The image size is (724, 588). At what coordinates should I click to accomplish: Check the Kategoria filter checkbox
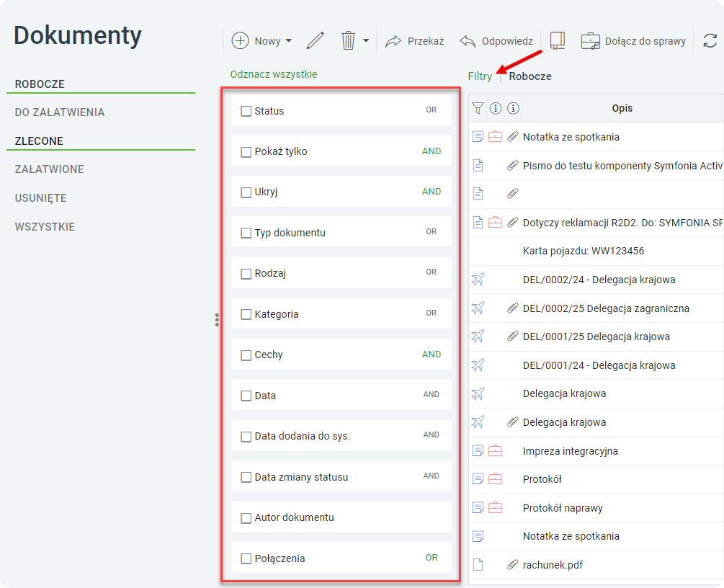[x=246, y=315]
